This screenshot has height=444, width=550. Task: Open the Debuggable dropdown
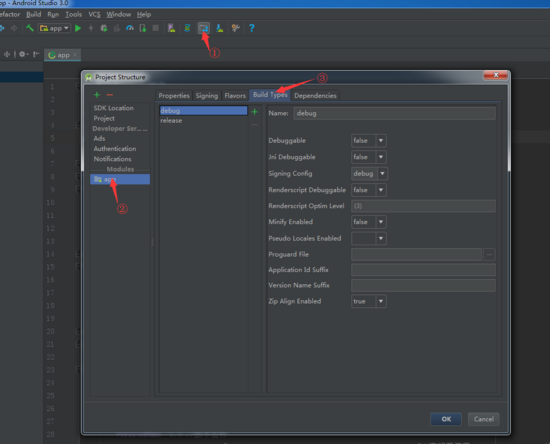(x=369, y=141)
